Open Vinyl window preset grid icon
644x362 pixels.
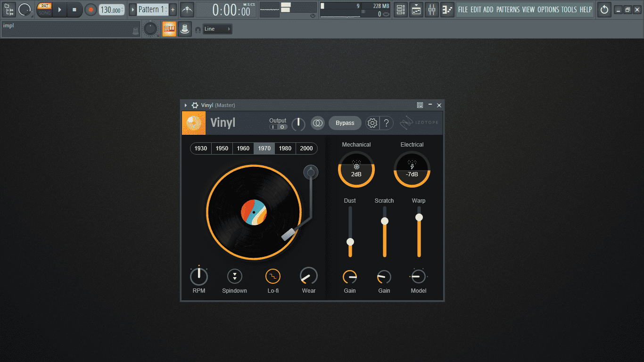420,105
